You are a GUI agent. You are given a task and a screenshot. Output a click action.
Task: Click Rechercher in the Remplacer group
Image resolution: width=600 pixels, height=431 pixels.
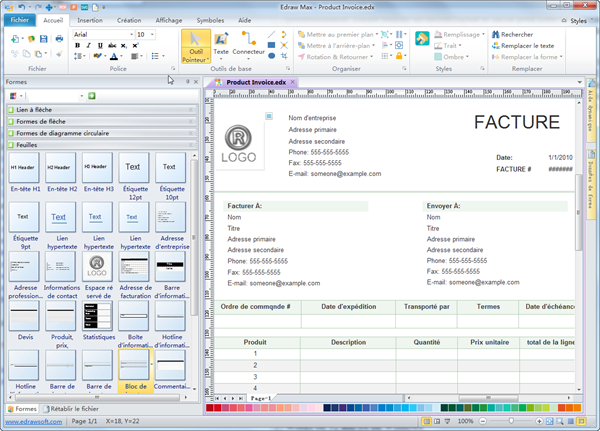point(516,34)
